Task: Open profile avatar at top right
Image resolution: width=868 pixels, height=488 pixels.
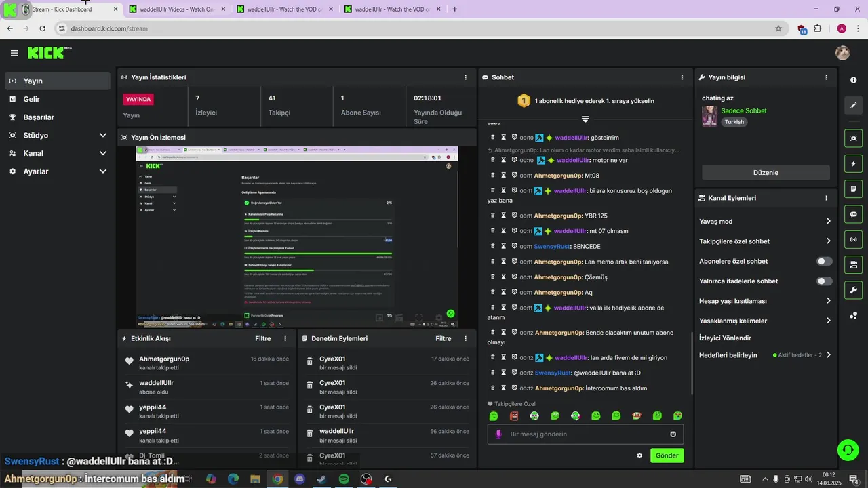Action: [842, 53]
